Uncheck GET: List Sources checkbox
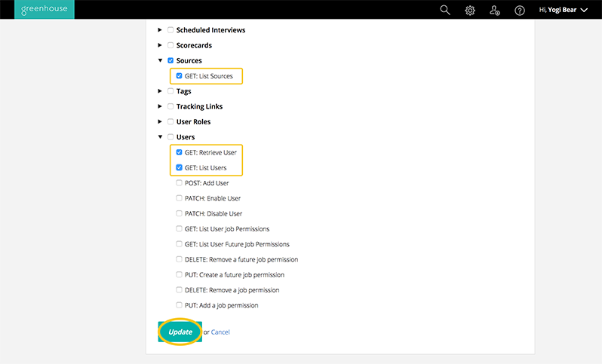Viewport: 602px width, 364px height. pos(179,76)
